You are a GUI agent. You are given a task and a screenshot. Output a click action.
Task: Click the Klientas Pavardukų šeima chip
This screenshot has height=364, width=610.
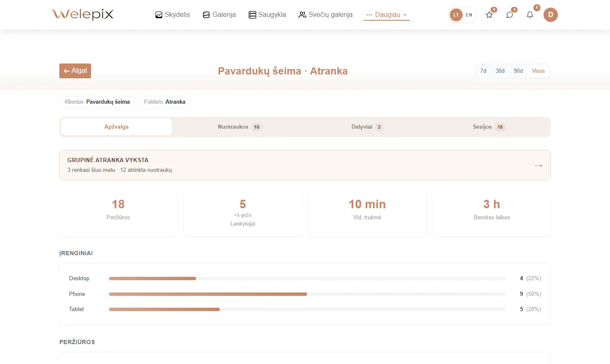(97, 102)
